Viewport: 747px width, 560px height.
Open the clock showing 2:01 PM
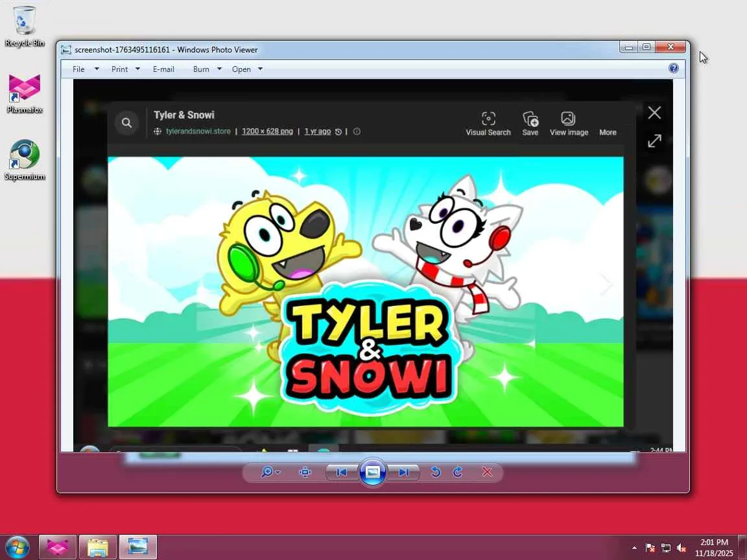[714, 548]
